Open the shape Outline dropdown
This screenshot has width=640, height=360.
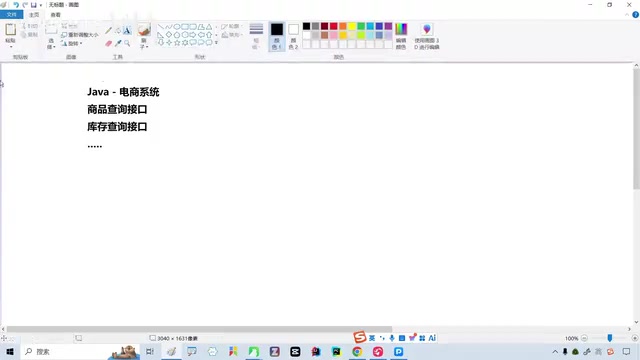pos(231,26)
